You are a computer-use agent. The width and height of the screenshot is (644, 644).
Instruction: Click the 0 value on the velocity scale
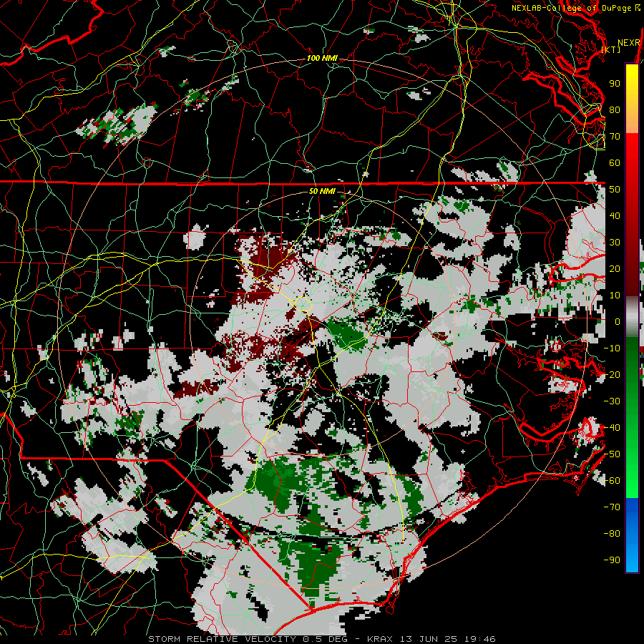pos(618,322)
